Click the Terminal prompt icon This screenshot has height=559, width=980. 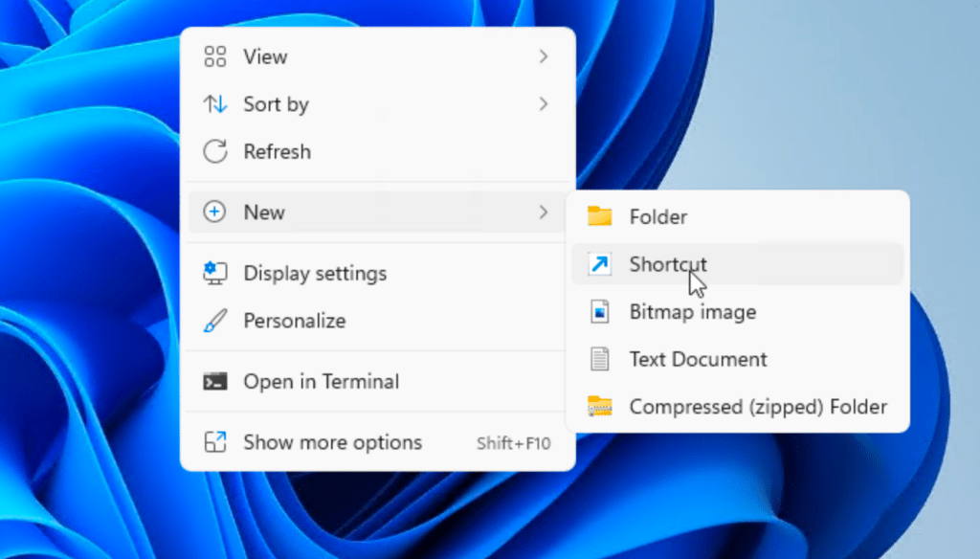pos(215,382)
